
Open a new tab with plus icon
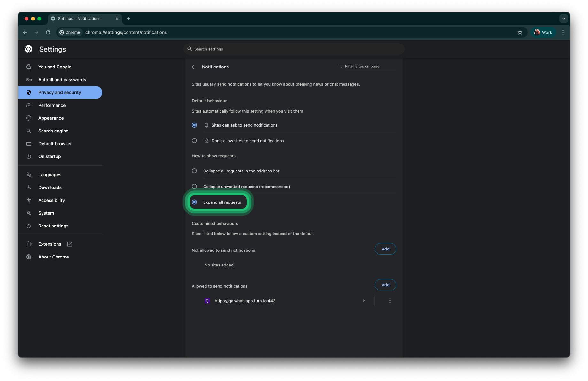[128, 19]
